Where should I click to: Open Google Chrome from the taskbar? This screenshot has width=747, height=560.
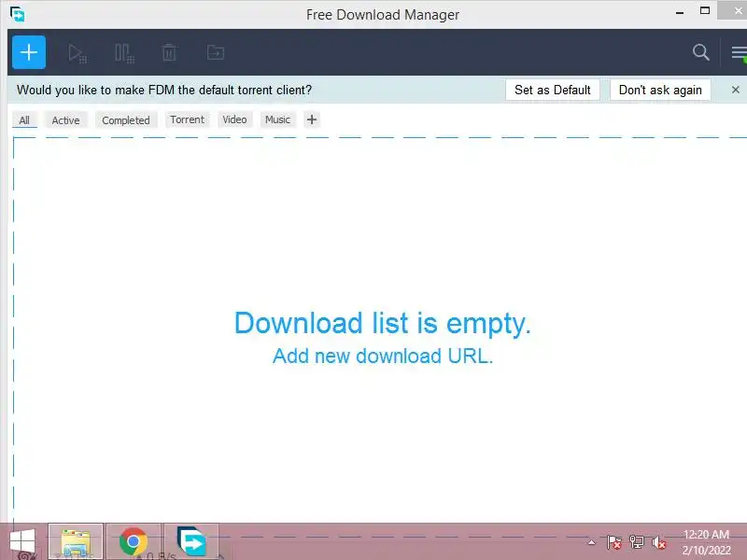(134, 542)
